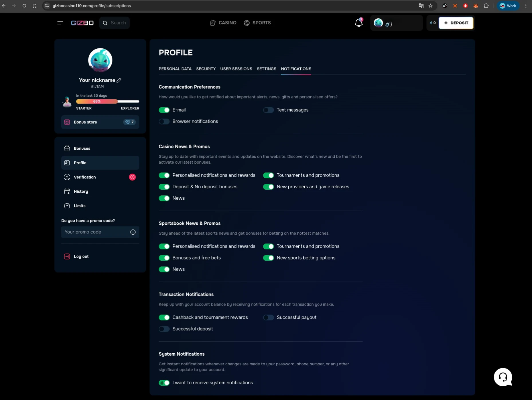Switch to Security tab
532x400 pixels.
pos(206,69)
